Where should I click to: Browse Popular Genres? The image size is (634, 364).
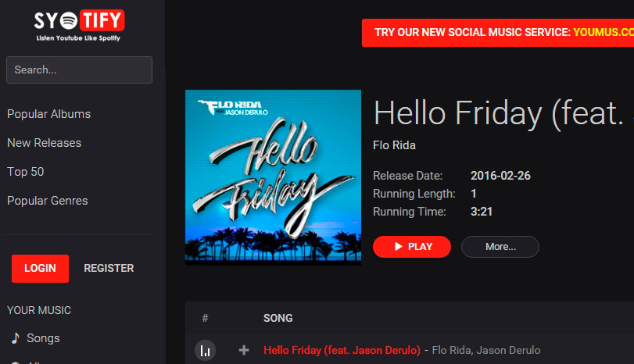48,201
